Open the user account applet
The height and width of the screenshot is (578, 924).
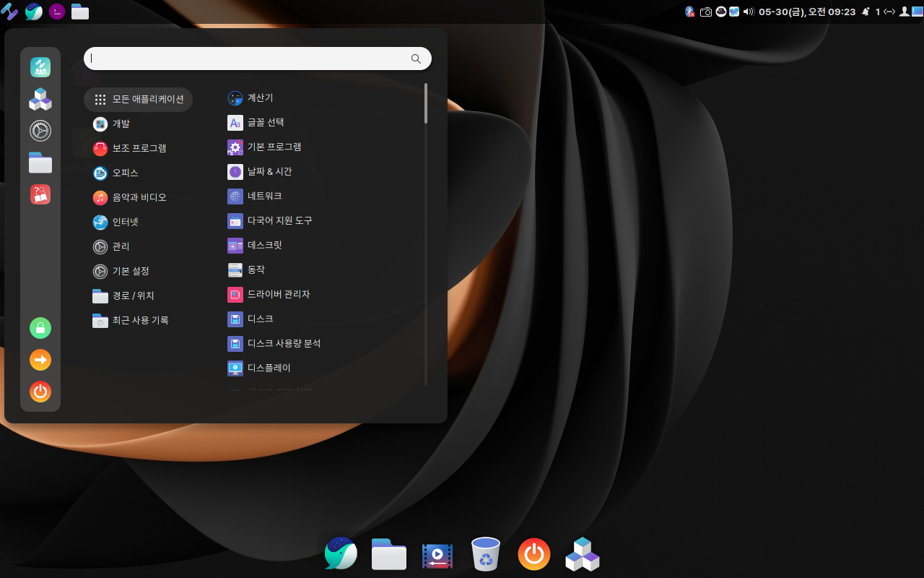point(904,12)
